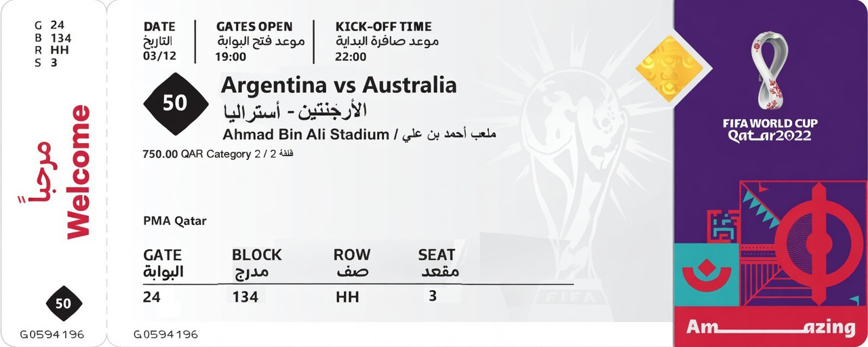Click the kick-off time 22:00
Screen dimensions: 868x347
pos(351,56)
